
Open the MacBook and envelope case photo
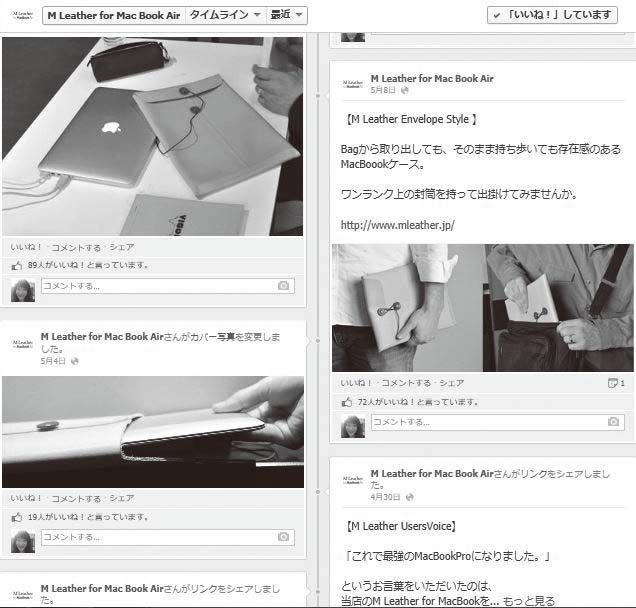[153, 136]
